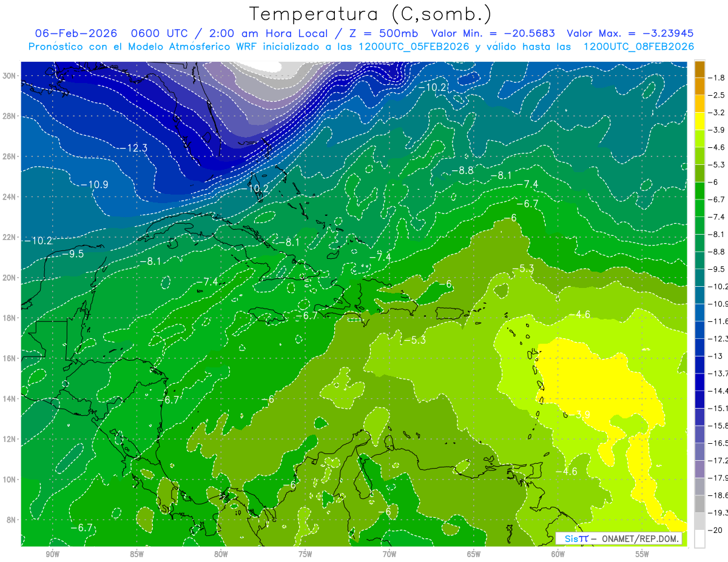Viewport: 728px width, 562px height.
Task: Click the "-10.9" contour label on the map
Action: [x=93, y=184]
